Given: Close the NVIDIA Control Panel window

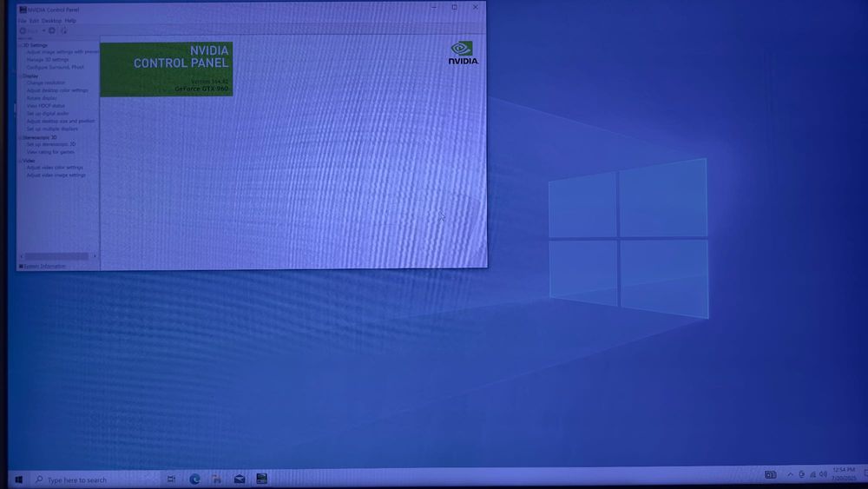Looking at the screenshot, I should pyautogui.click(x=475, y=7).
